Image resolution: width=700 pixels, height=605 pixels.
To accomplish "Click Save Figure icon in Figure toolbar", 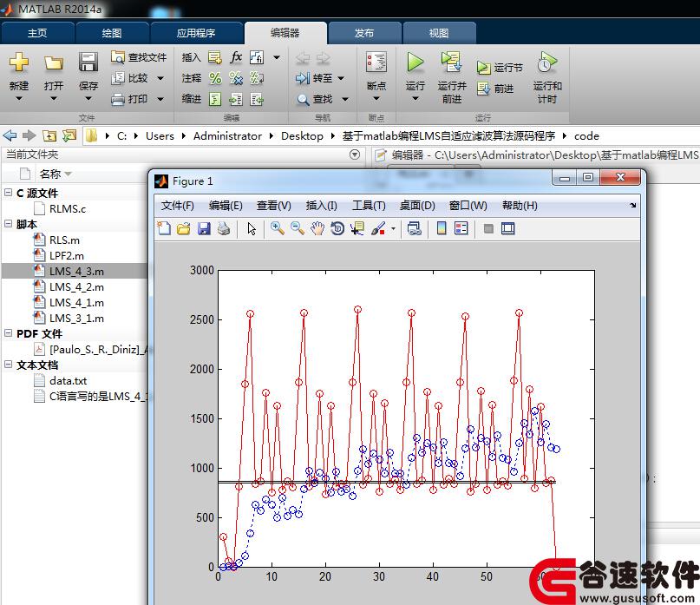I will point(204,229).
